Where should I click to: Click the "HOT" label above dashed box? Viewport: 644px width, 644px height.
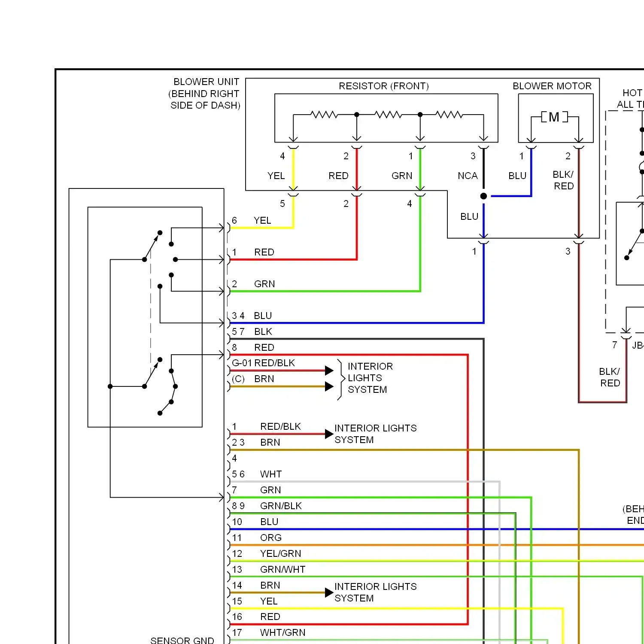(x=632, y=93)
